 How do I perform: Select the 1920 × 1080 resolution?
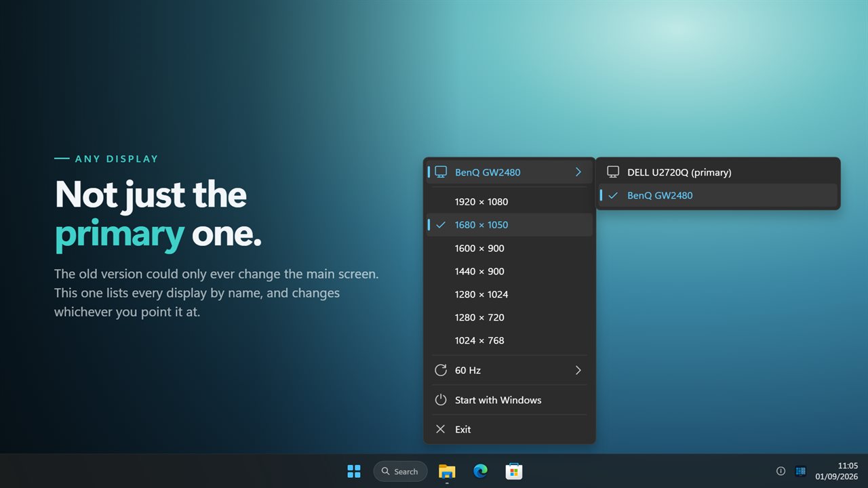click(x=509, y=202)
